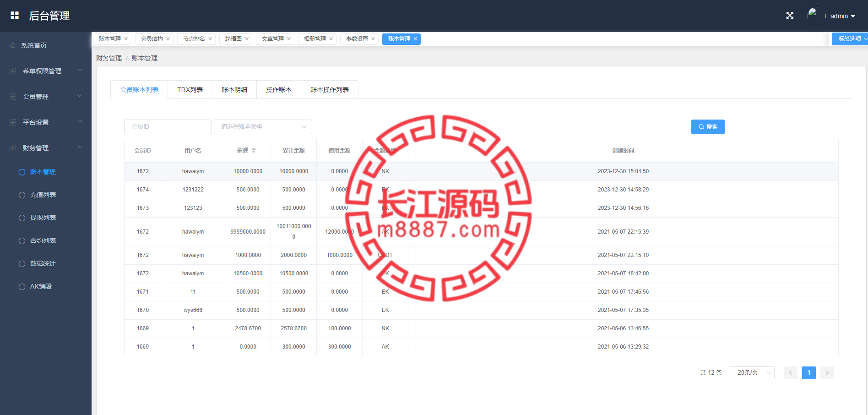The height and width of the screenshot is (415, 868).
Task: Click the 财务管理 sidebar icon
Action: click(x=13, y=148)
